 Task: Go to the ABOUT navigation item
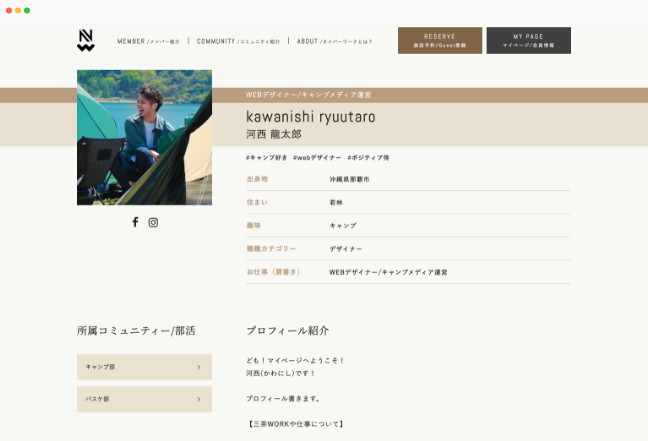tap(334, 41)
